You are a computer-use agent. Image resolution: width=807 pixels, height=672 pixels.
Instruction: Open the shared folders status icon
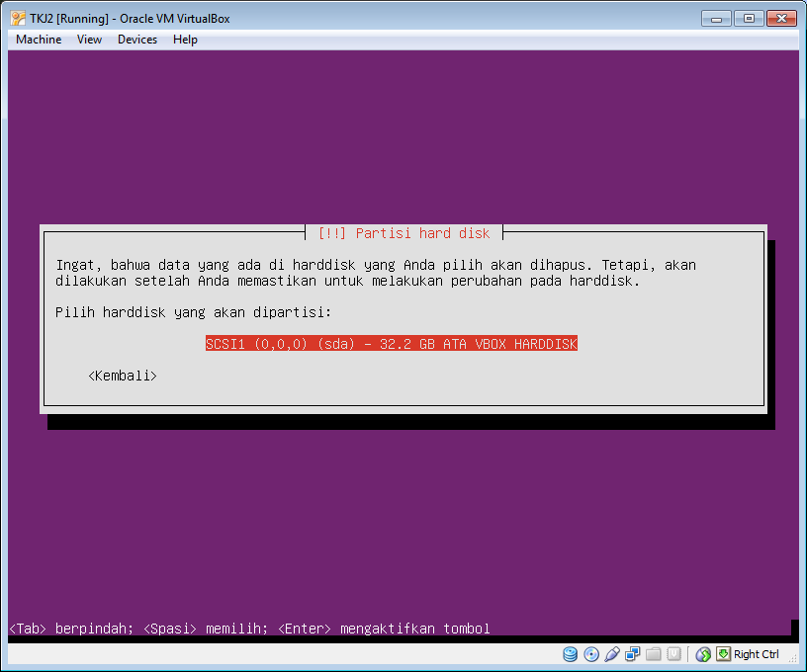(x=654, y=654)
